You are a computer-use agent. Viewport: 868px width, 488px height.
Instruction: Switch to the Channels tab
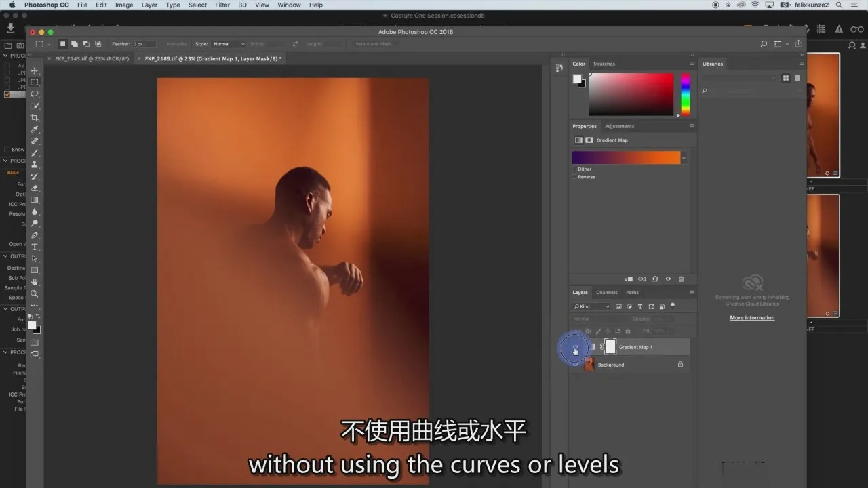(607, 293)
